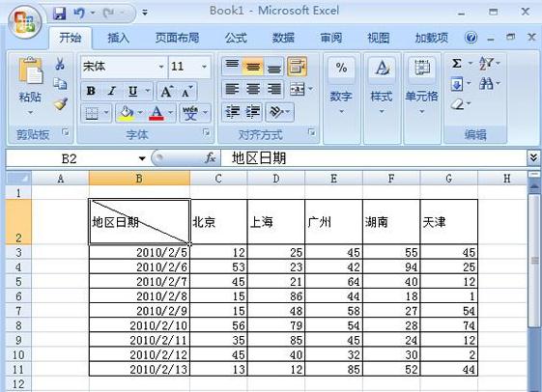Switch to the 审阅 tab

click(330, 38)
